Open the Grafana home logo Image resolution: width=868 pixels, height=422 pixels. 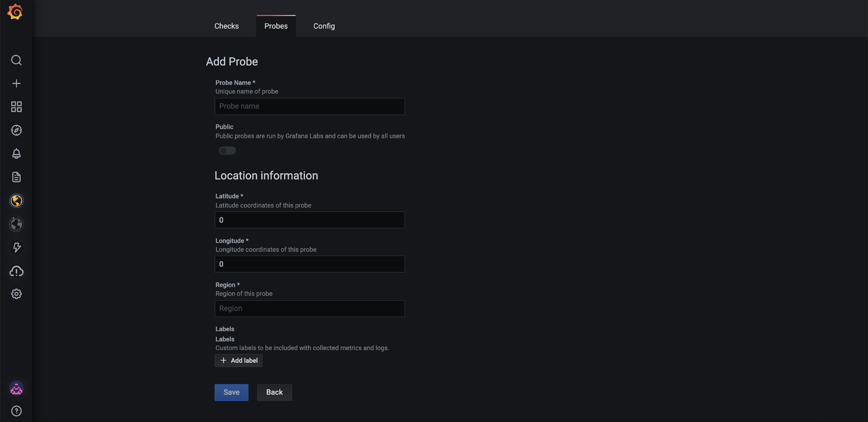15,12
